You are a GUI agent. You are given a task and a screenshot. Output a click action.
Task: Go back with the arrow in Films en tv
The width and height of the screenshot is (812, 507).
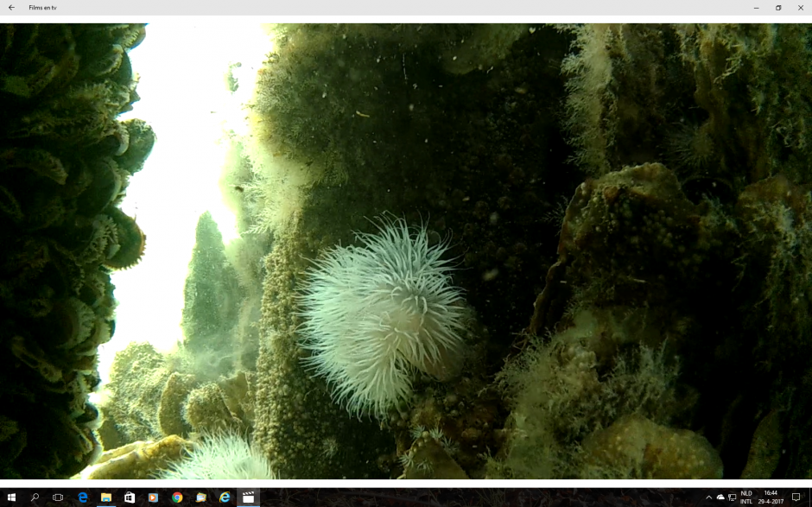[x=11, y=8]
